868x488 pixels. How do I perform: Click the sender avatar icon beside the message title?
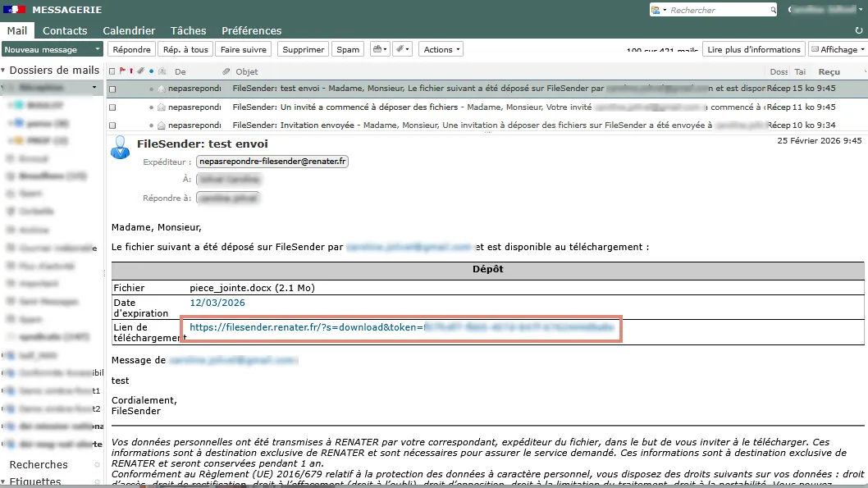click(x=120, y=148)
